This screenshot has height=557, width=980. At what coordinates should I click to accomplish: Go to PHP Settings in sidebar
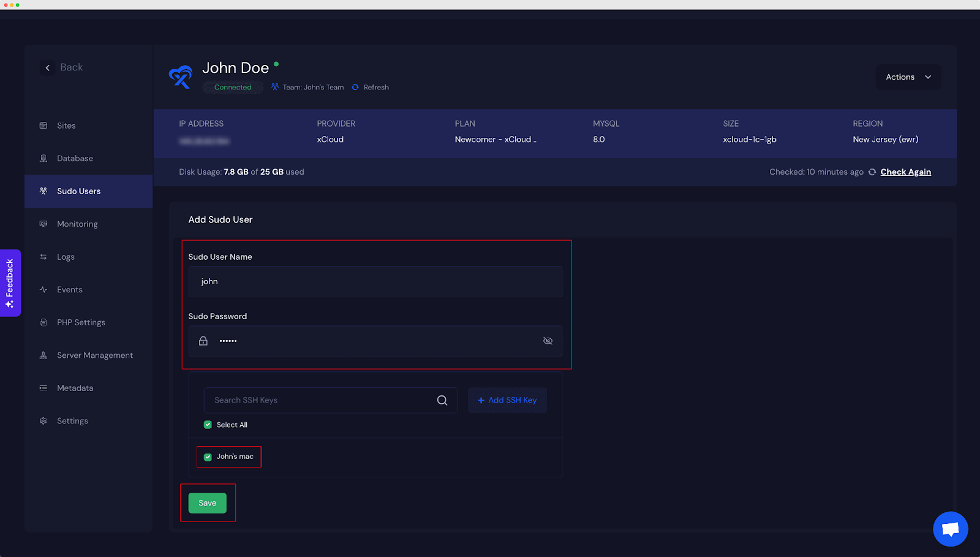pyautogui.click(x=81, y=323)
